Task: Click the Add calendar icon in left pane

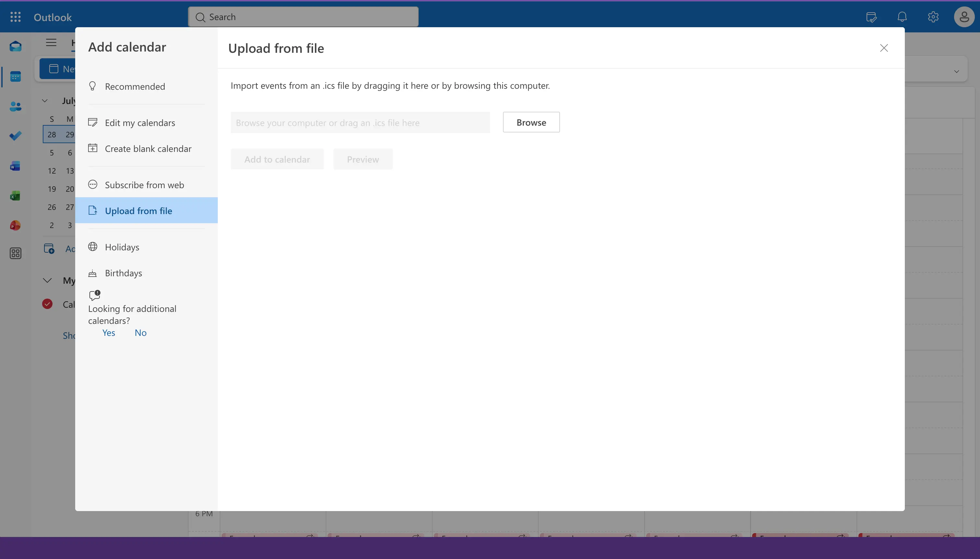Action: [x=49, y=249]
